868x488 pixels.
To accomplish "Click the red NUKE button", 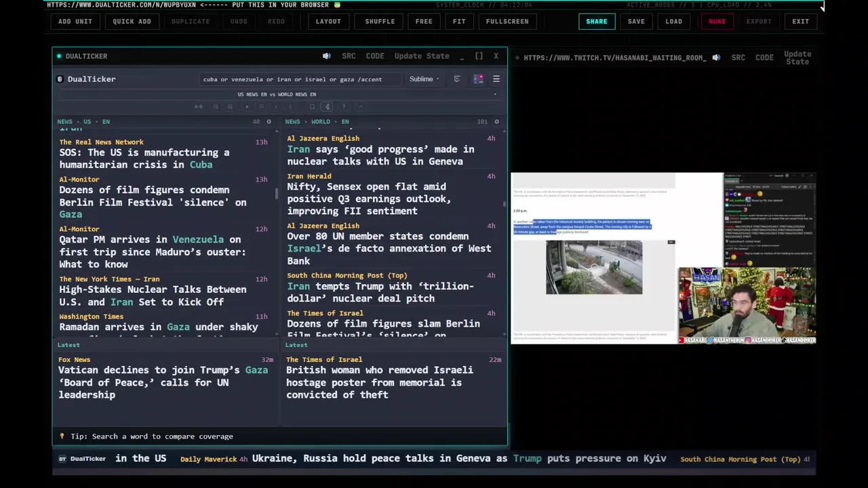I will [x=717, y=21].
